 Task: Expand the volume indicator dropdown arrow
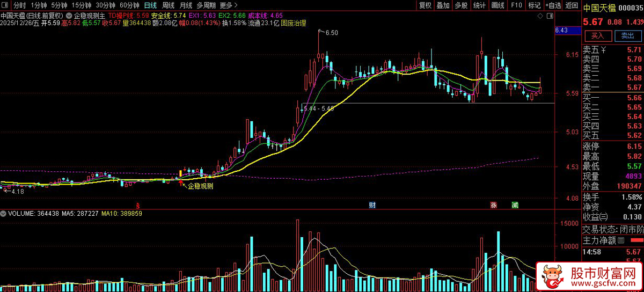[4, 214]
